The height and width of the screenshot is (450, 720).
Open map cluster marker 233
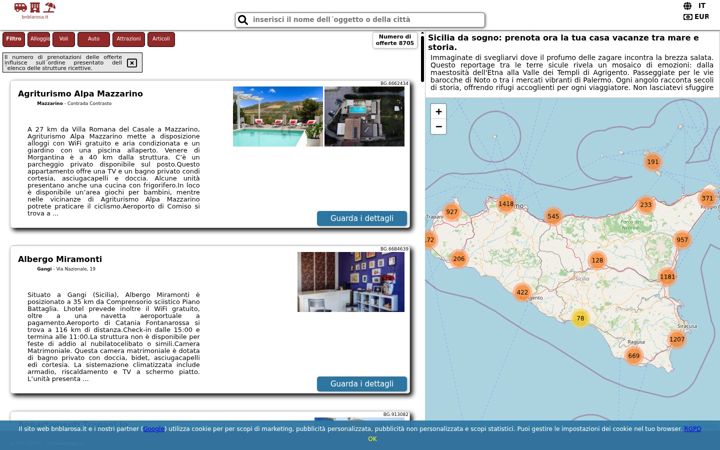tap(646, 205)
